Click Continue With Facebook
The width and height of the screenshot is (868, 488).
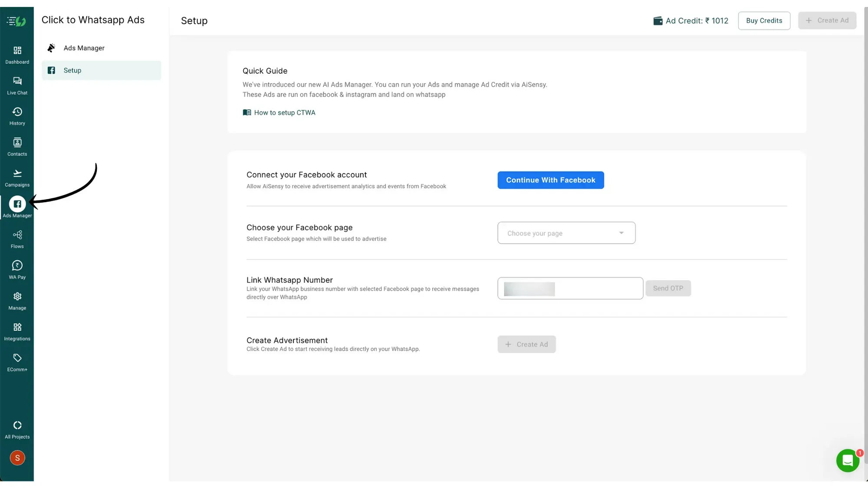coord(550,180)
